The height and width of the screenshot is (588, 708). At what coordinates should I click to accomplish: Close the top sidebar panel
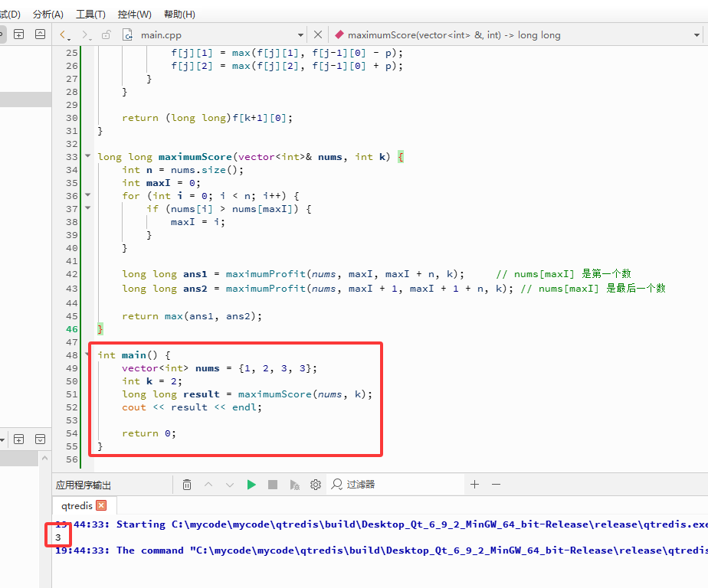coord(40,34)
